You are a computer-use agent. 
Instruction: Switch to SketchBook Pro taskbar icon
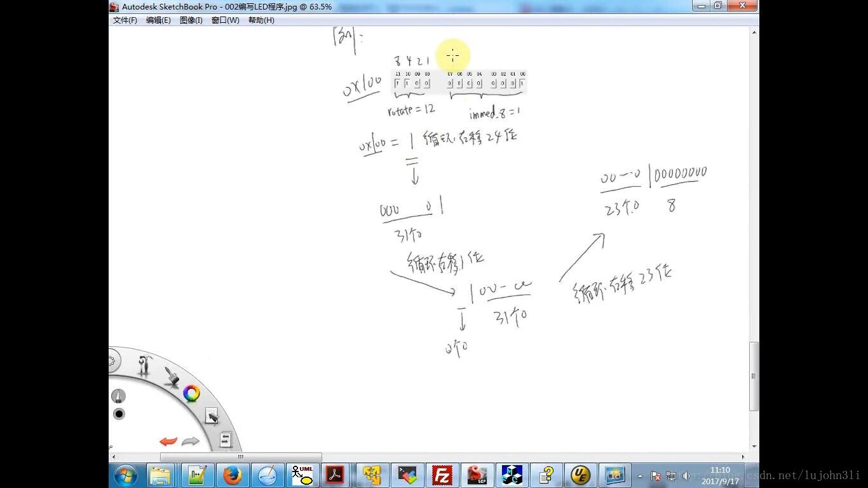[477, 475]
